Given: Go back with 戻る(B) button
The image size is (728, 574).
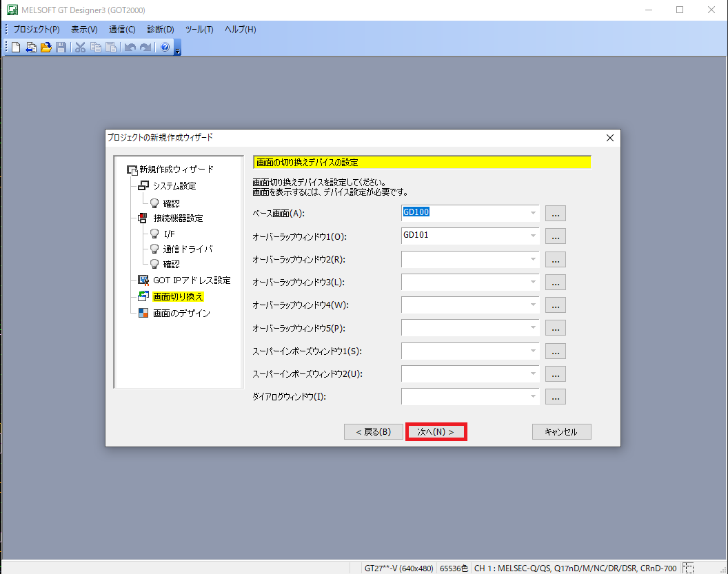Looking at the screenshot, I should (373, 431).
